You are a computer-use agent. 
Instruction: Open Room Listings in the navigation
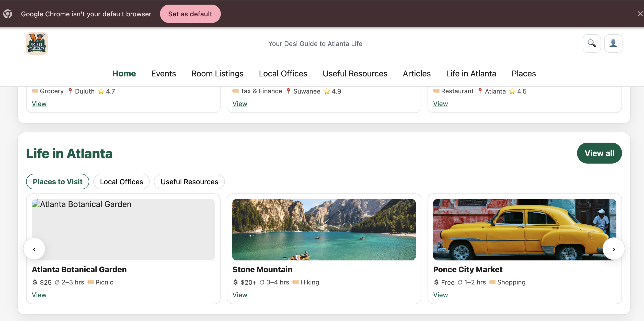pos(217,74)
